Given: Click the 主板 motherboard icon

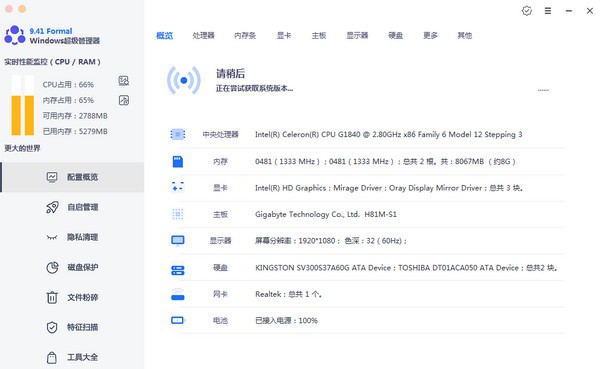Looking at the screenshot, I should tap(178, 214).
